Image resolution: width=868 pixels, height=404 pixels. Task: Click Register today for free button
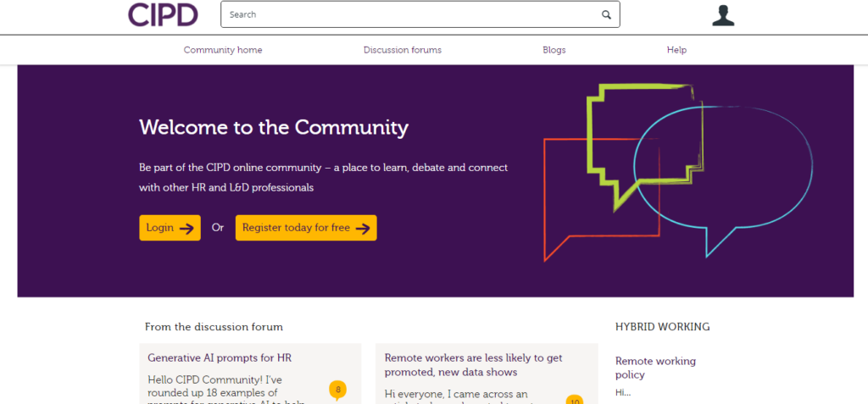[x=306, y=228]
